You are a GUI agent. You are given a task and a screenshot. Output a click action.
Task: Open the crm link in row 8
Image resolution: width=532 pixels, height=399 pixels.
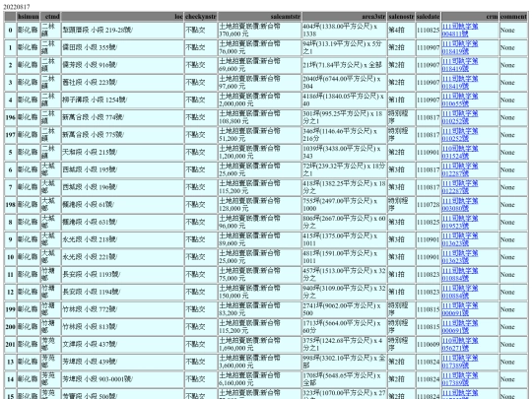(460, 223)
